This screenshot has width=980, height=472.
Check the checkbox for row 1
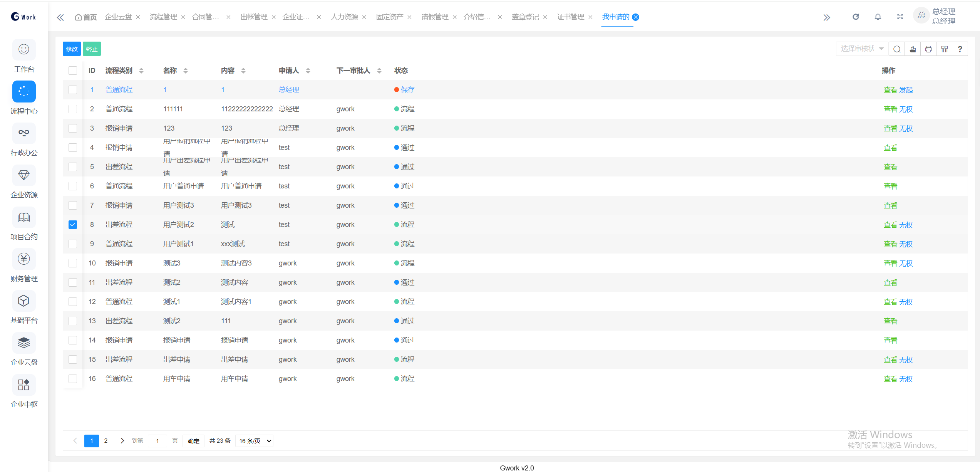coord(73,90)
